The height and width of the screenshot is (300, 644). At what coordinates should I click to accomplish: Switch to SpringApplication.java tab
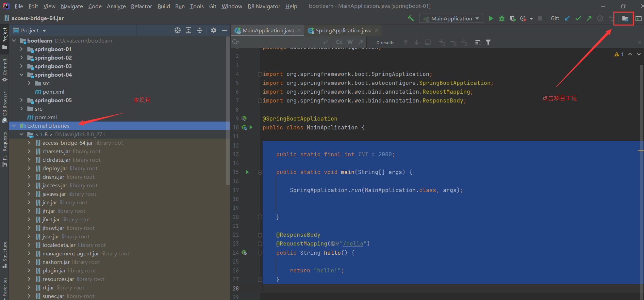coord(343,30)
